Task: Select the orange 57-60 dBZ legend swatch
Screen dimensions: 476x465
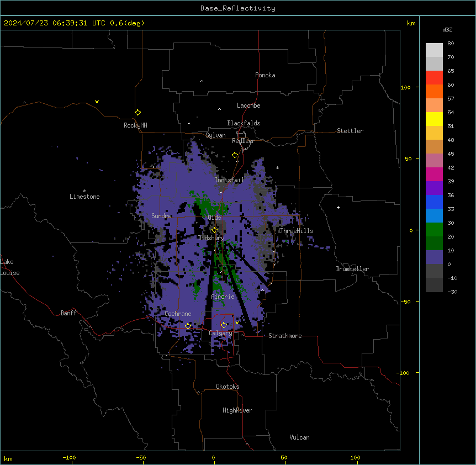Action: (434, 91)
